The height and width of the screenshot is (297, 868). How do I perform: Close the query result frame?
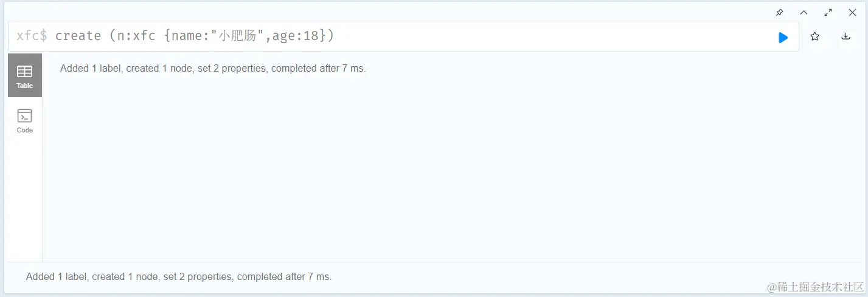852,12
